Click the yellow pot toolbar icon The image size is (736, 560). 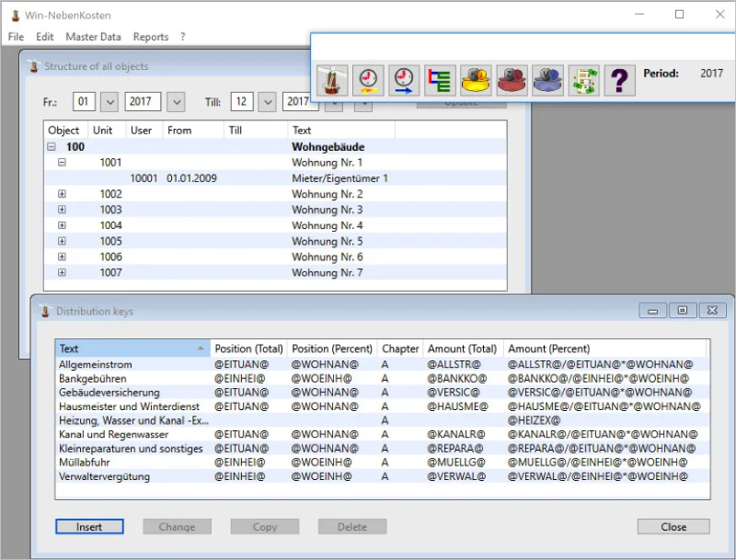[476, 81]
